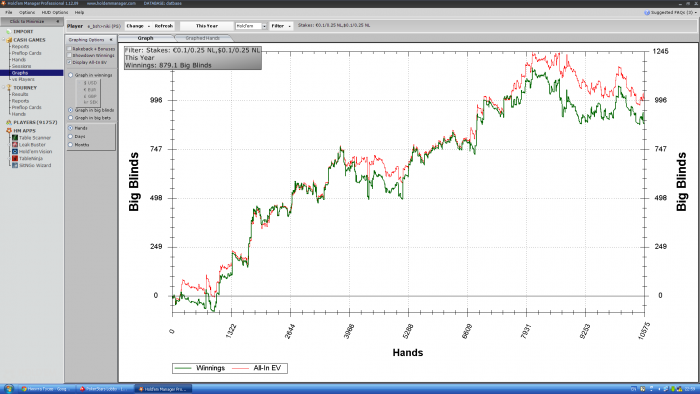This screenshot has width=700, height=394.
Task: Click PLAYERS (91757) label
Action: pyautogui.click(x=35, y=122)
